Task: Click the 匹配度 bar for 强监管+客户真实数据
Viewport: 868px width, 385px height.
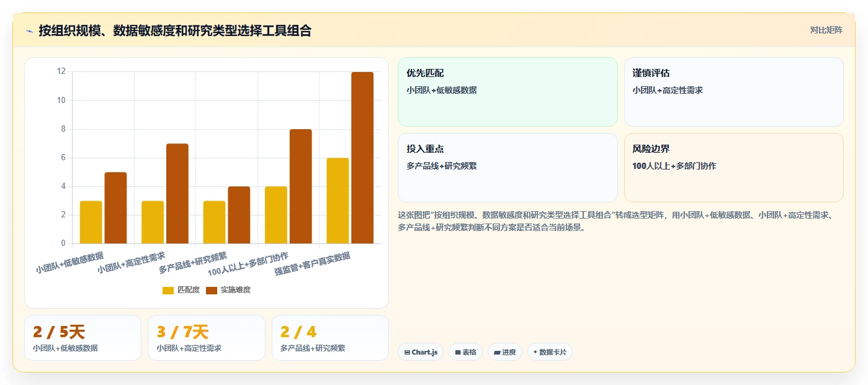Action: [338, 201]
